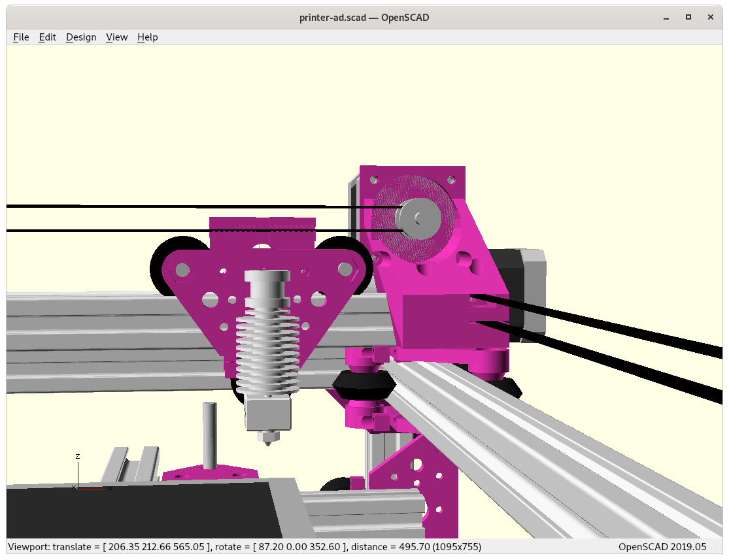Select the gray heater block of hotend

tap(267, 413)
